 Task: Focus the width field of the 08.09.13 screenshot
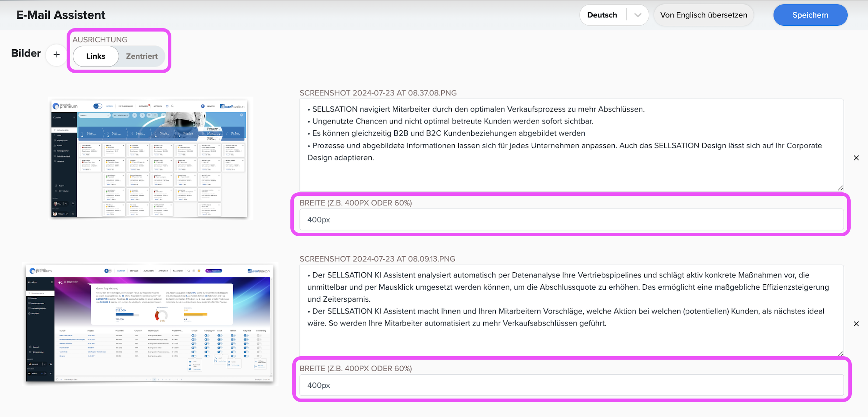coord(571,385)
